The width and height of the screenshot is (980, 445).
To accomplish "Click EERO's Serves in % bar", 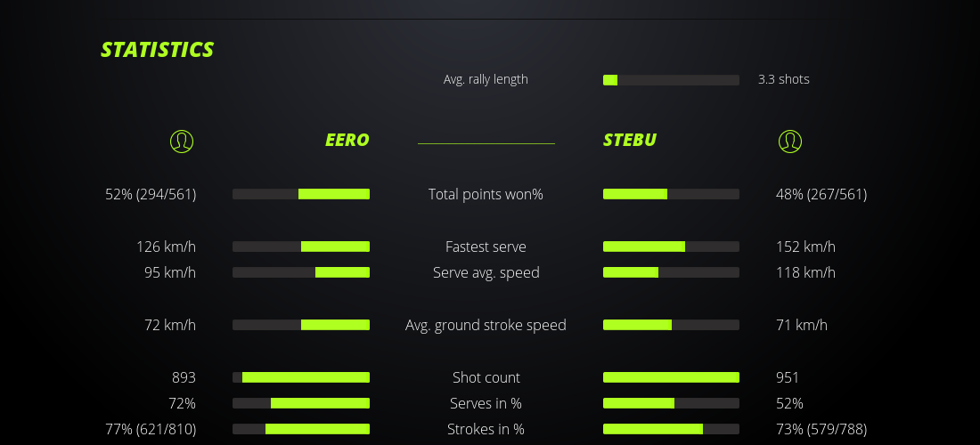I will coord(301,403).
